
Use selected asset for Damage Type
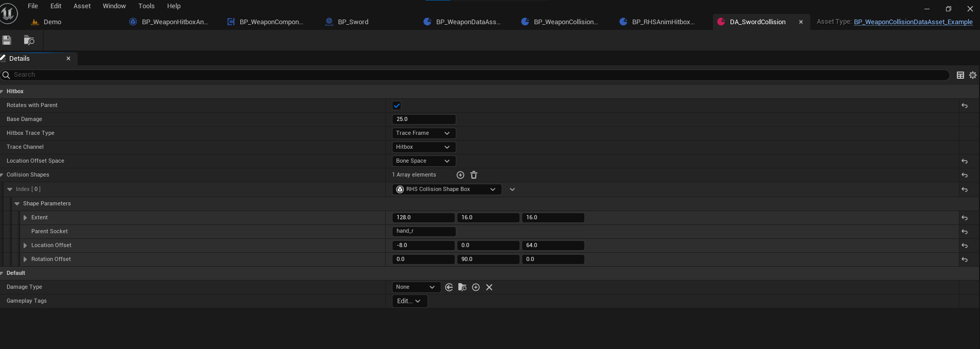coord(449,287)
